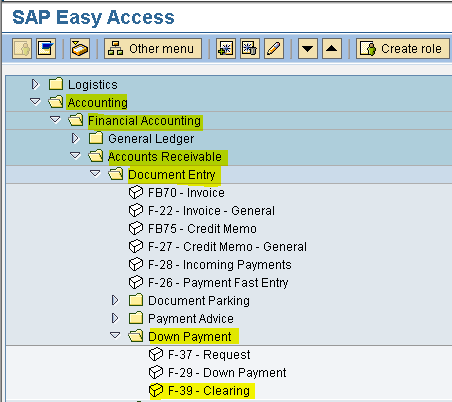Select the Accounts Receivable tree entry
Viewport: 452px width, 402px height.
pos(165,157)
